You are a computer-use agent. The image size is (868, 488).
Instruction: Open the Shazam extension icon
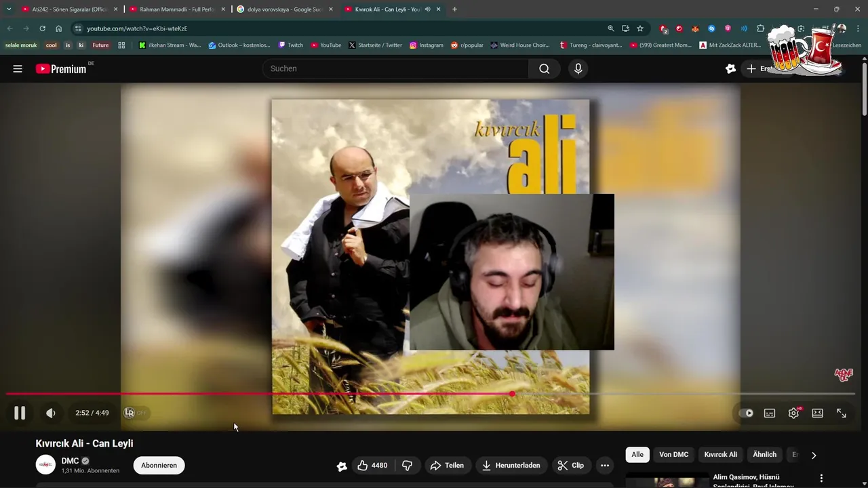pos(711,28)
